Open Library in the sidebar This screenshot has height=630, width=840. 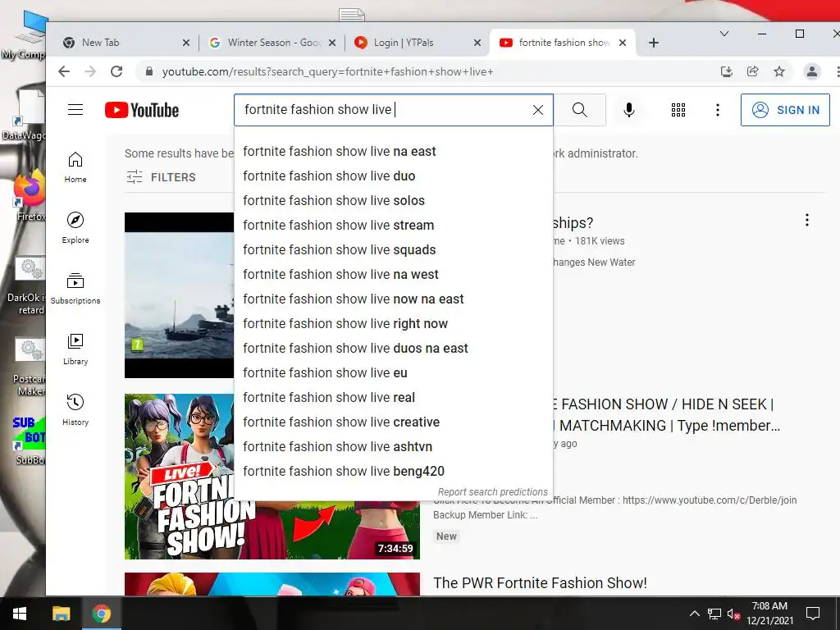click(75, 349)
